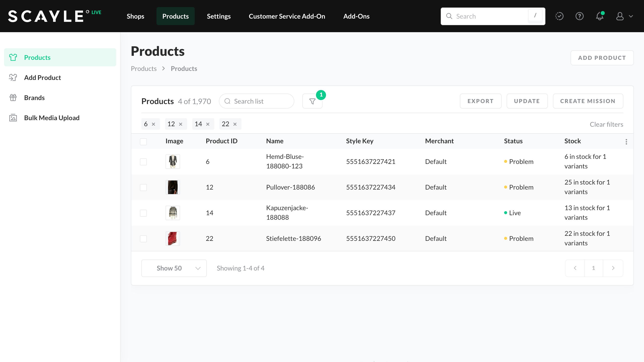Go to Brands in the sidebar

coord(34,98)
